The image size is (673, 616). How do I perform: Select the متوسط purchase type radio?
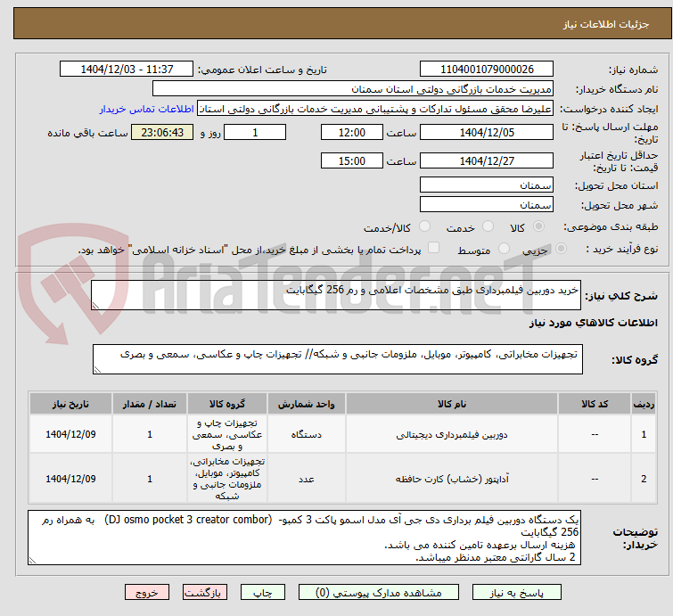(504, 249)
